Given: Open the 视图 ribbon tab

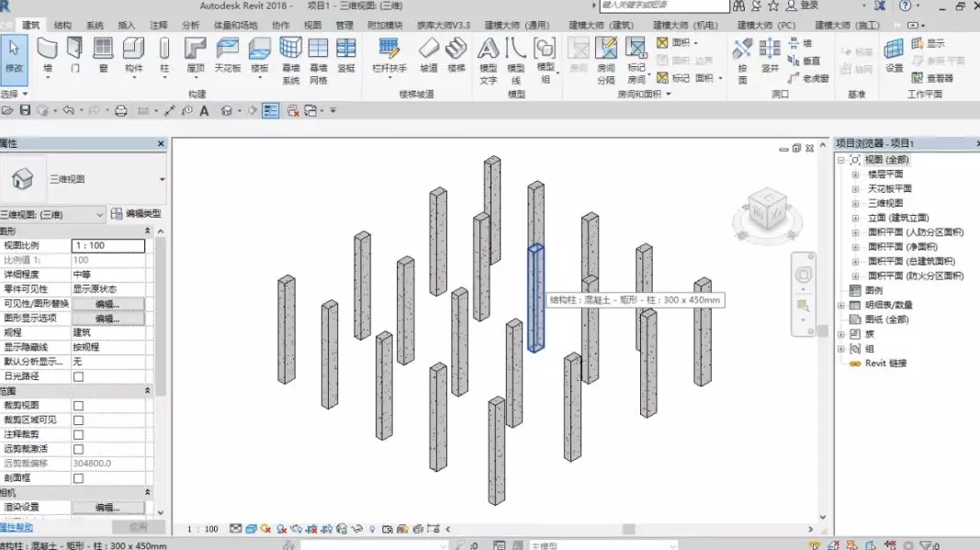Looking at the screenshot, I should click(x=312, y=25).
